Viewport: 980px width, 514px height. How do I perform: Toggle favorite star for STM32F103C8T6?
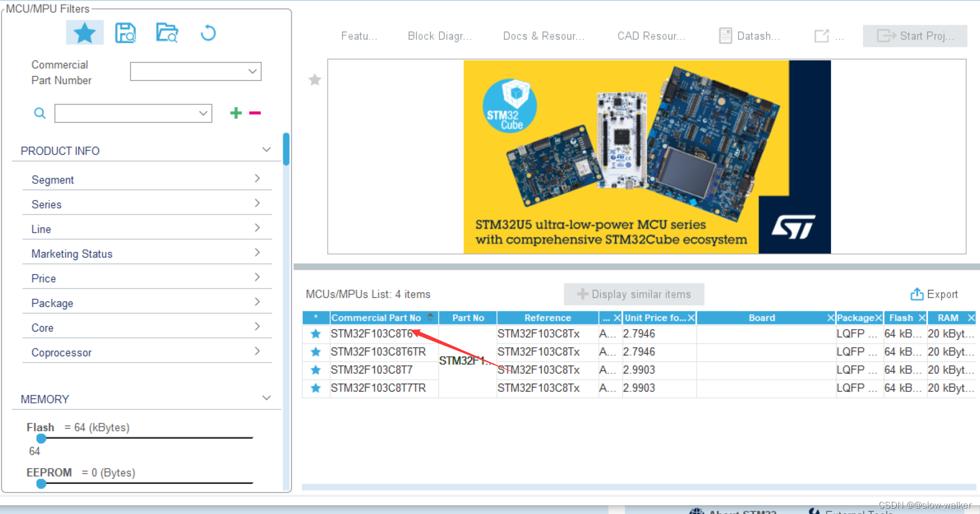coord(316,333)
